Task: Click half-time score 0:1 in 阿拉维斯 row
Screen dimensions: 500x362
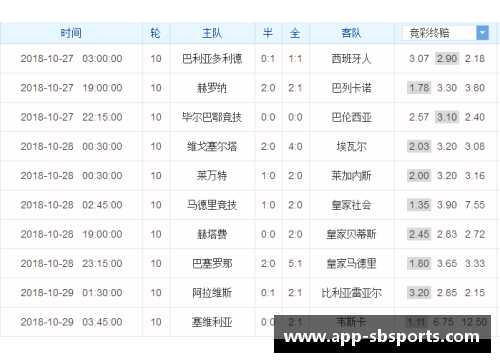Action: (x=268, y=293)
